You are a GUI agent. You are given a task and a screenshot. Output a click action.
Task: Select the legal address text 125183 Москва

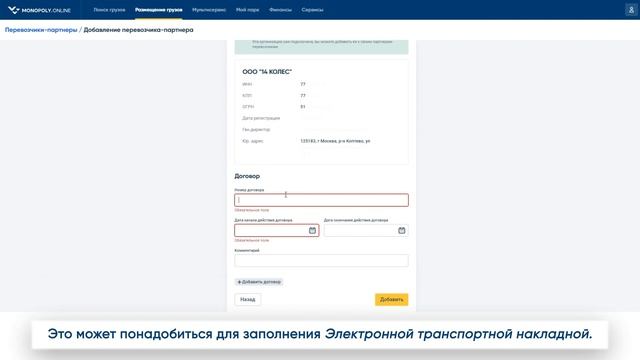pos(335,141)
